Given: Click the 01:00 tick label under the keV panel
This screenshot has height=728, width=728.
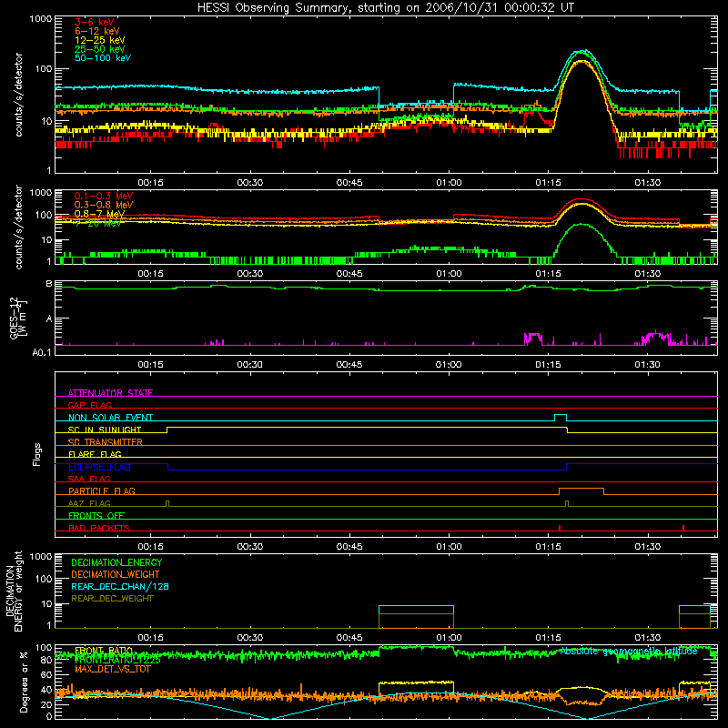Looking at the screenshot, I should [449, 182].
